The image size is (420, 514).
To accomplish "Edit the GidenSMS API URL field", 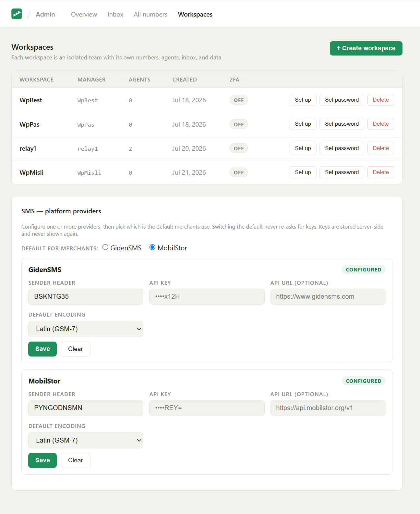I will pos(328,296).
